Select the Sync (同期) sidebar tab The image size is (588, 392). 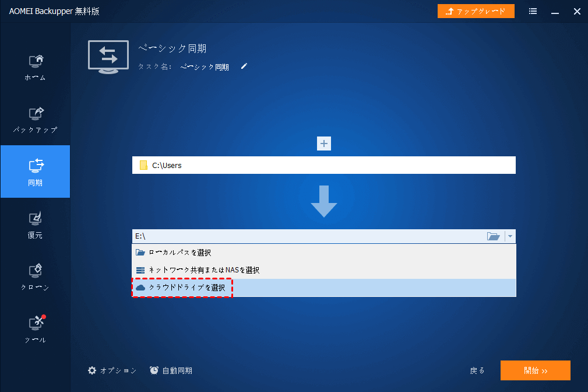point(35,171)
